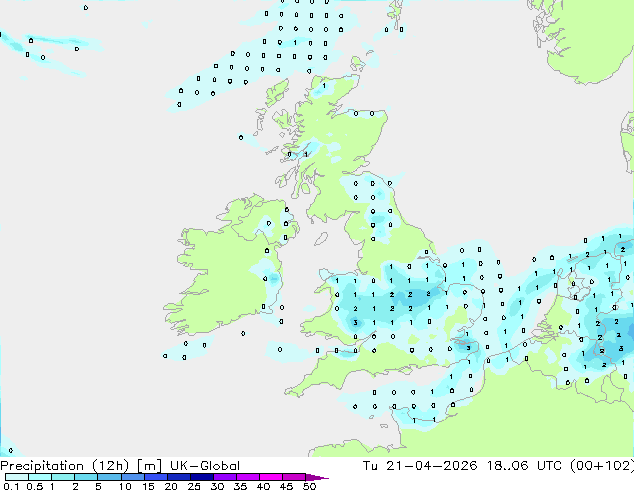This screenshot has width=634, height=490.
Task: Click the "15" legend label
Action: point(148,486)
